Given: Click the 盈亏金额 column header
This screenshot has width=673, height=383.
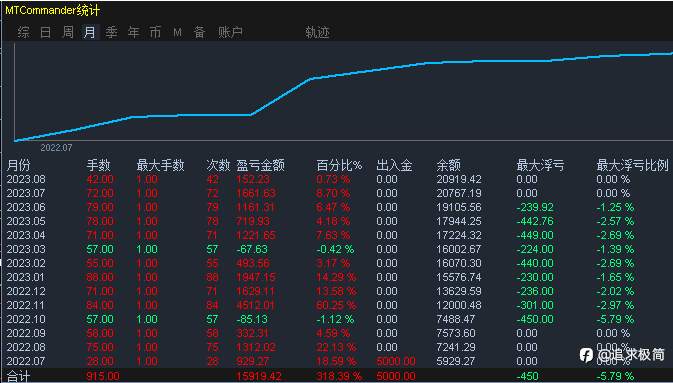Looking at the screenshot, I should click(x=261, y=165).
